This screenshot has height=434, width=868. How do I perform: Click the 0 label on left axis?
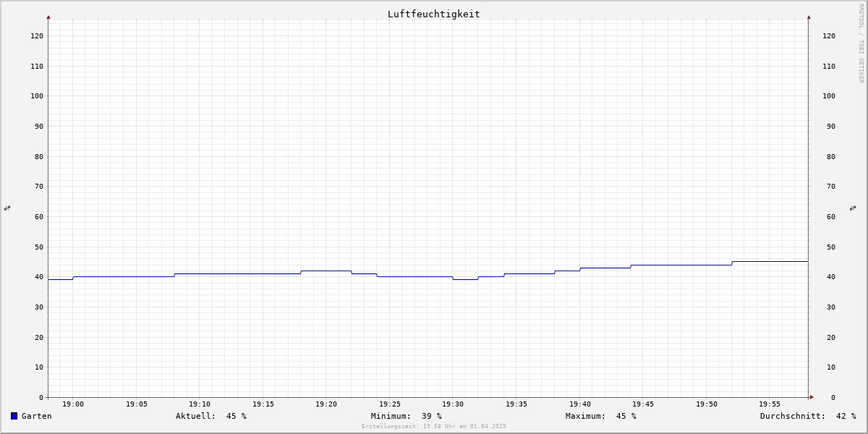(x=41, y=397)
